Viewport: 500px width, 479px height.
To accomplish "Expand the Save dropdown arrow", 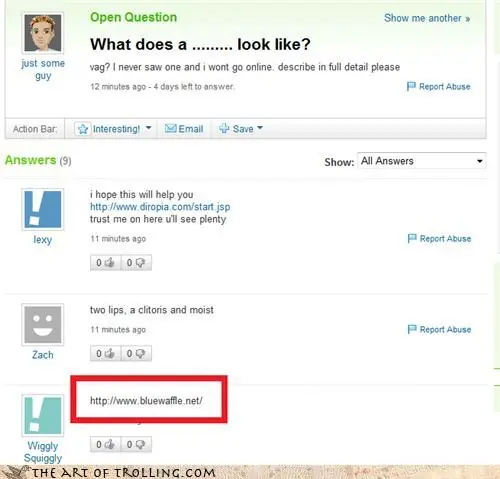I will click(x=260, y=128).
